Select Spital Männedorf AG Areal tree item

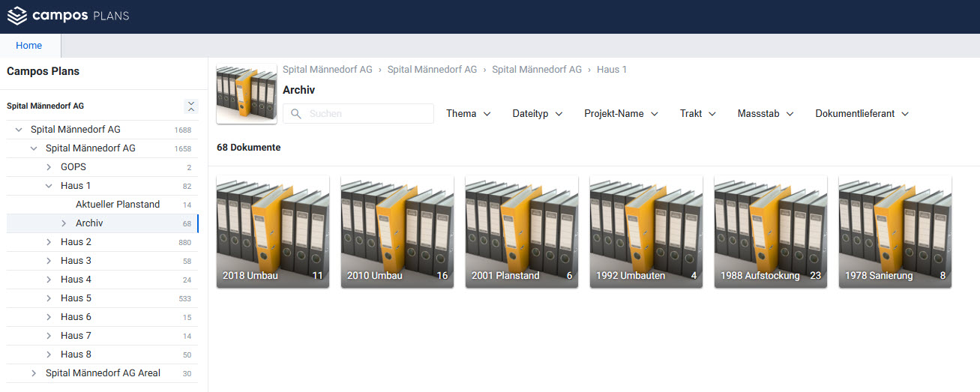pyautogui.click(x=103, y=373)
